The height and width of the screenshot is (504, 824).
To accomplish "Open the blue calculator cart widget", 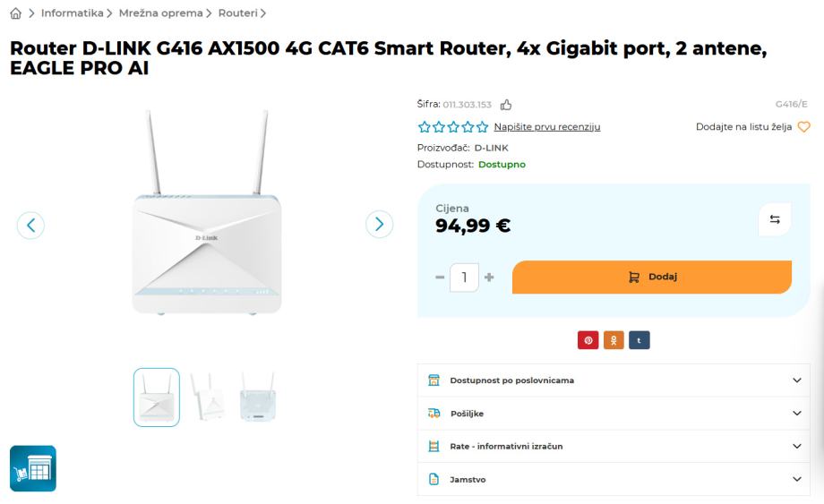I will (33, 468).
